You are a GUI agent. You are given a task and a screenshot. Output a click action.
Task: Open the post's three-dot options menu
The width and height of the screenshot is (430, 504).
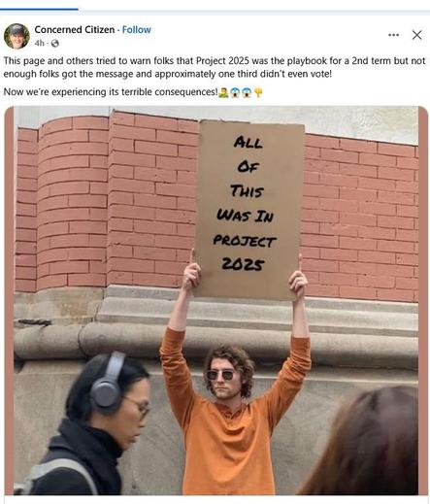[x=393, y=35]
